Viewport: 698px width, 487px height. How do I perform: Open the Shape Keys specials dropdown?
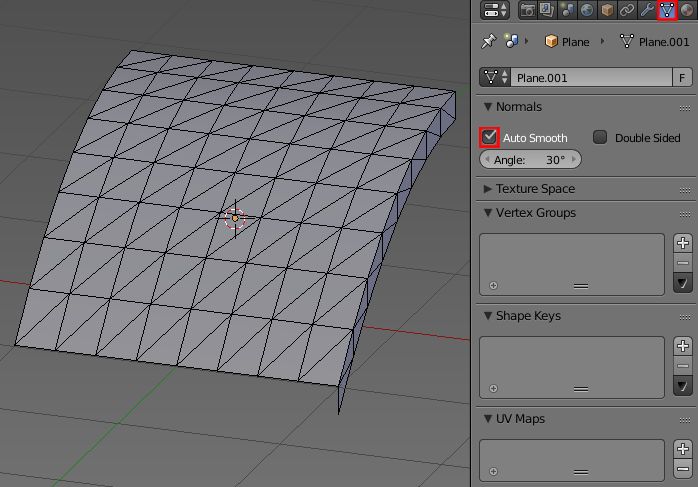point(683,385)
